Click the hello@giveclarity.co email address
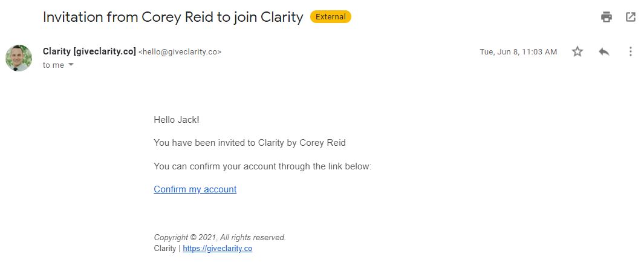The image size is (644, 268). coord(180,52)
